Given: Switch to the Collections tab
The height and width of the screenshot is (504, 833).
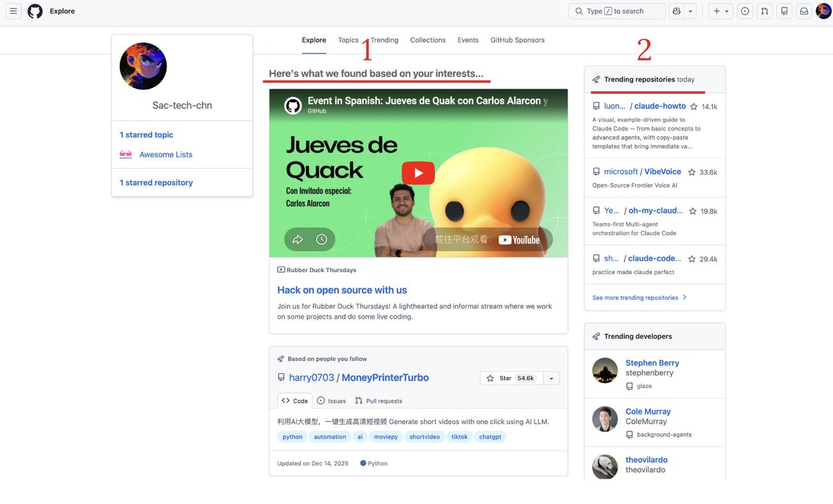Looking at the screenshot, I should click(428, 40).
